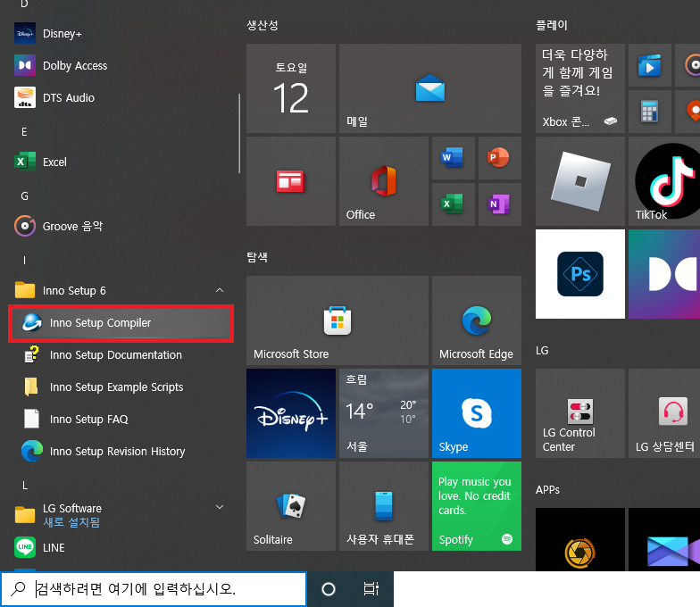Image resolution: width=700 pixels, height=607 pixels.
Task: Open DTS Audio app
Action: 121,98
